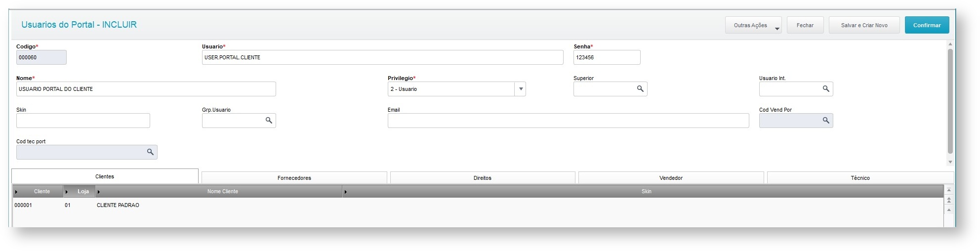The image size is (980, 251).
Task: Sort grid by Loja column header
Action: pos(83,192)
